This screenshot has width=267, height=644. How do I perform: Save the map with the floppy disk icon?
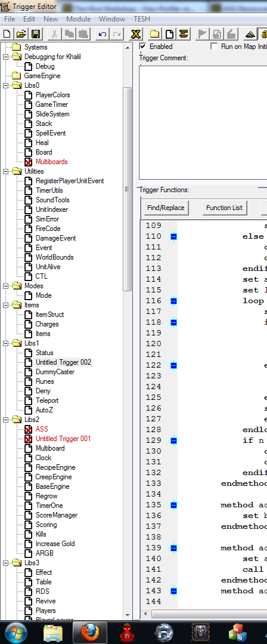(x=36, y=33)
